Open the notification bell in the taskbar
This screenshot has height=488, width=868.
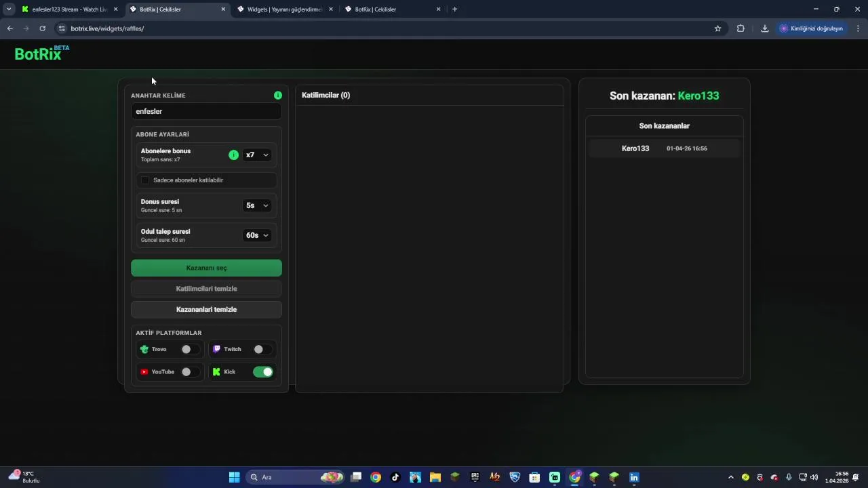click(x=857, y=477)
